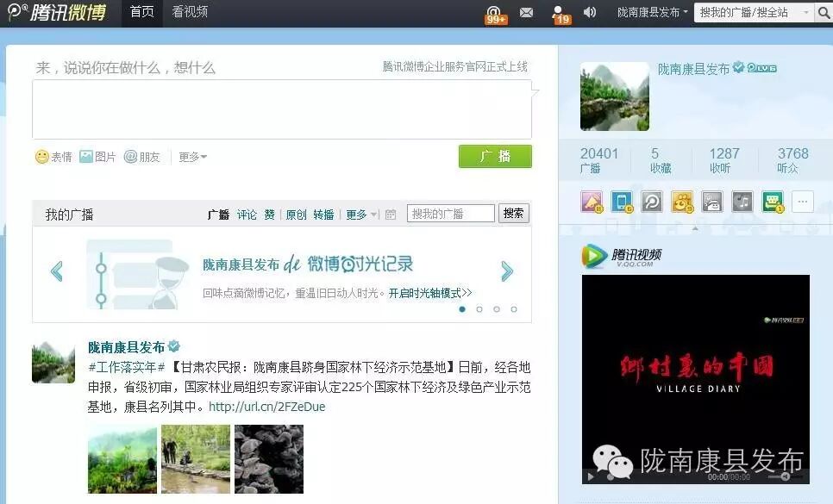Open the third post photo of black fungus
Viewport: 833px width, 504px height.
click(269, 459)
